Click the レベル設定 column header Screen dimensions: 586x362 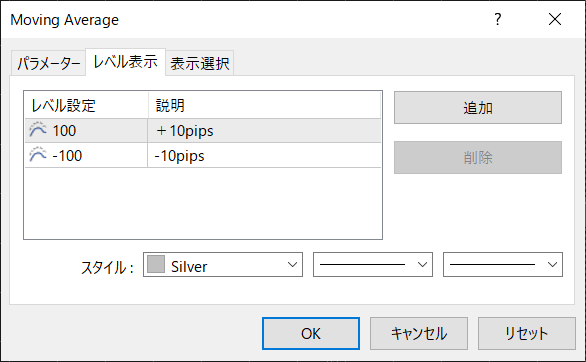pos(86,105)
